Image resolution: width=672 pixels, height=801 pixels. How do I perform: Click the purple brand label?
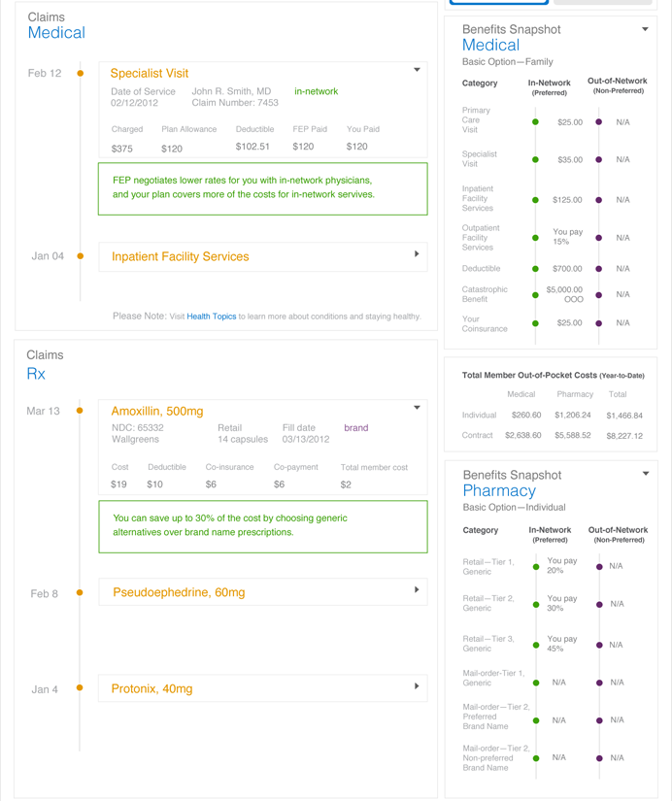(x=356, y=427)
